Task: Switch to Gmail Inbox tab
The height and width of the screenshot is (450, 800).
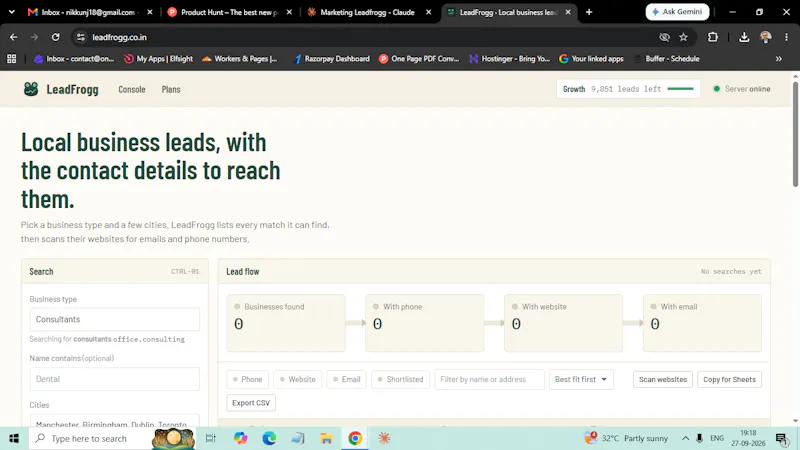Action: coord(88,12)
